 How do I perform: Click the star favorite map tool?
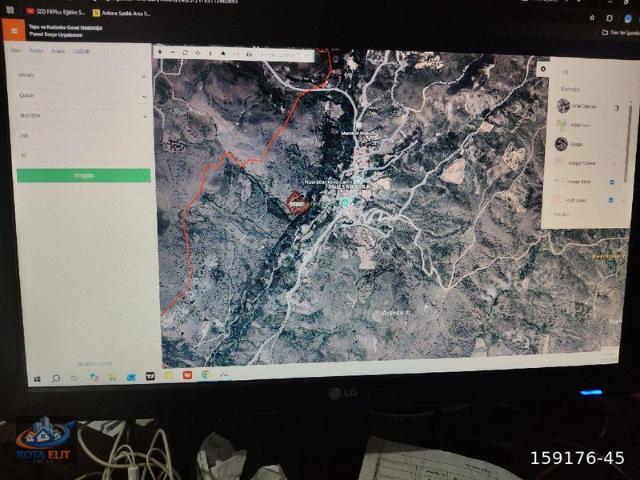[x=223, y=53]
